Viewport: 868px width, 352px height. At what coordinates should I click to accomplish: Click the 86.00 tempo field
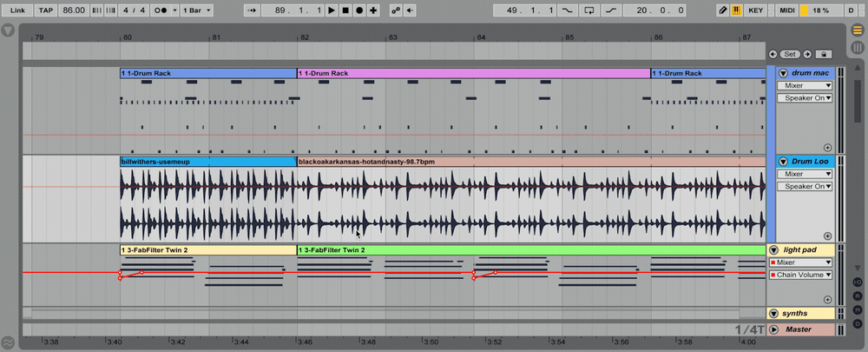(74, 10)
